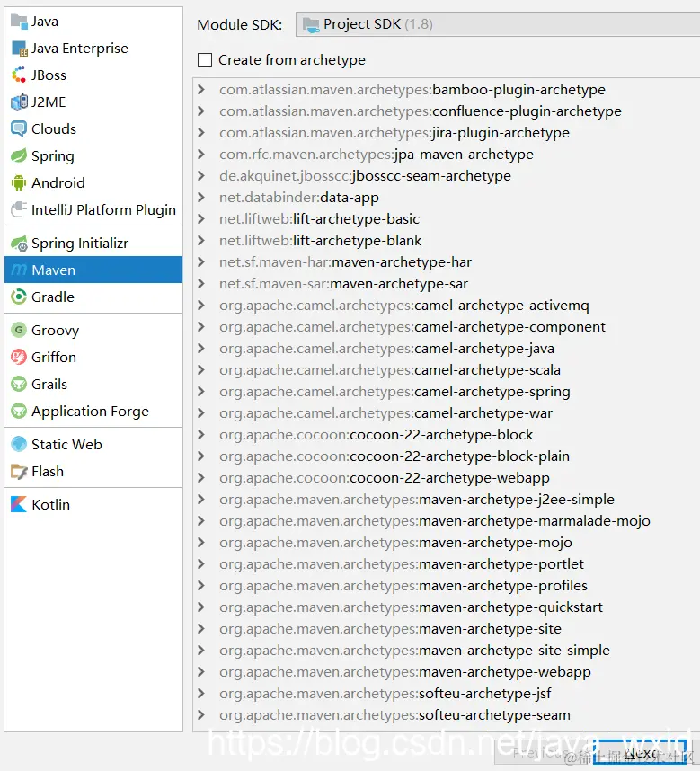
Task: Select Spring Initializr project type label
Action: (80, 244)
